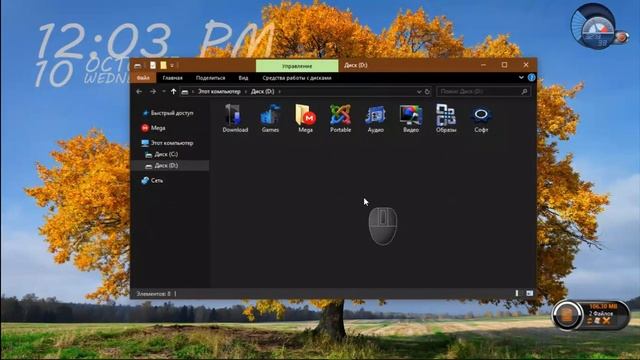The width and height of the screenshot is (640, 360).
Task: Switch to the Поделиться ribbon tab
Action: [211, 78]
